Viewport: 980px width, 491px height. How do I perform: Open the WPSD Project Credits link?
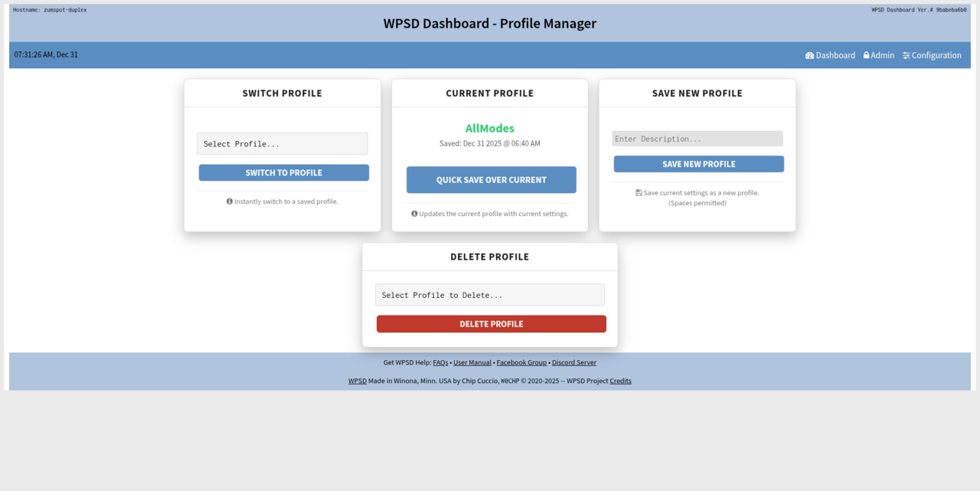620,381
